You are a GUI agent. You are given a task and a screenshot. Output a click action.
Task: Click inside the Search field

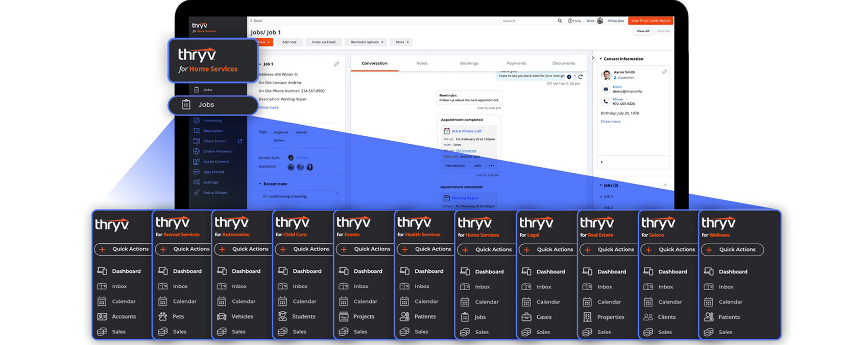pos(528,21)
